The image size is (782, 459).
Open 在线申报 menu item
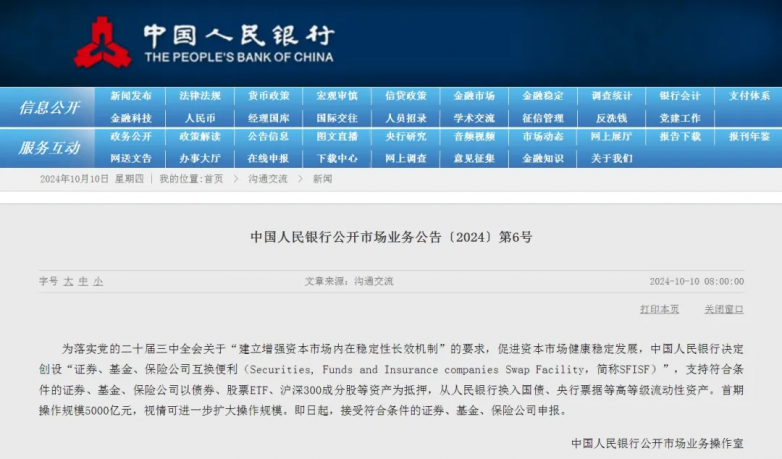click(268, 159)
